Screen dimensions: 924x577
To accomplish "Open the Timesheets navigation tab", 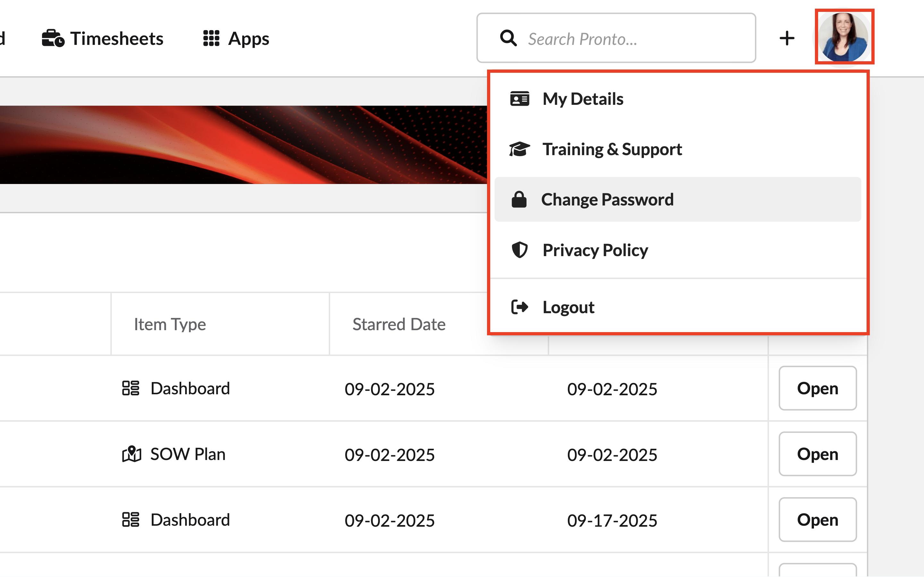I will [116, 38].
